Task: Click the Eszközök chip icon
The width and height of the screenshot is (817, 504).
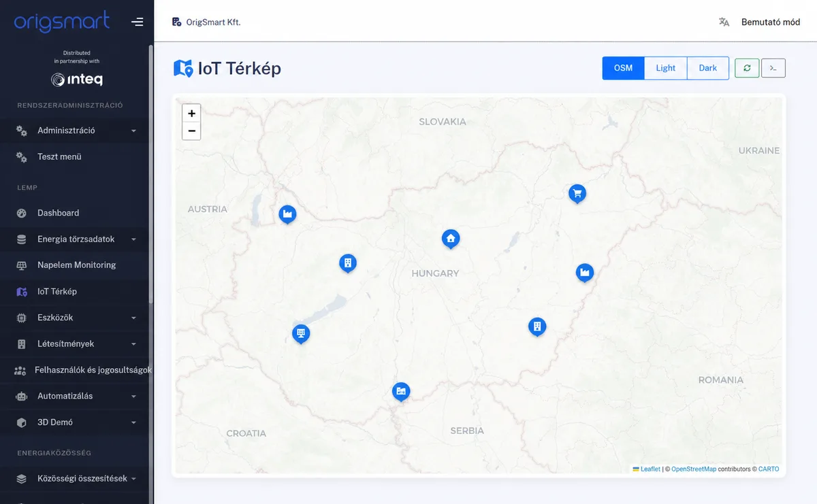Action: [22, 318]
